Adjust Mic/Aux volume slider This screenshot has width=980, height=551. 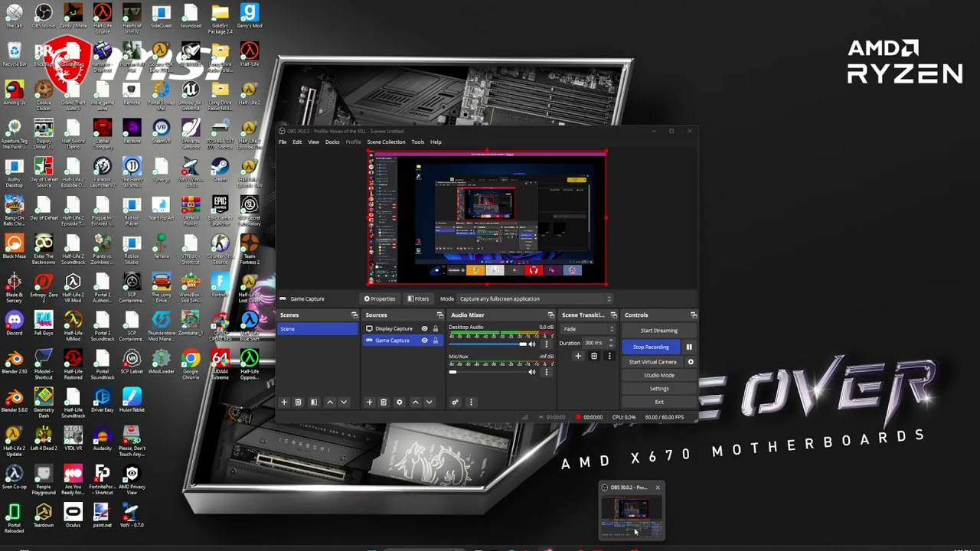(488, 372)
